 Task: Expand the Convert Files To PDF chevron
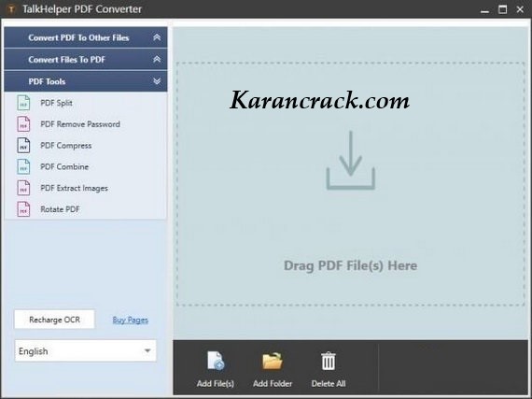157,60
